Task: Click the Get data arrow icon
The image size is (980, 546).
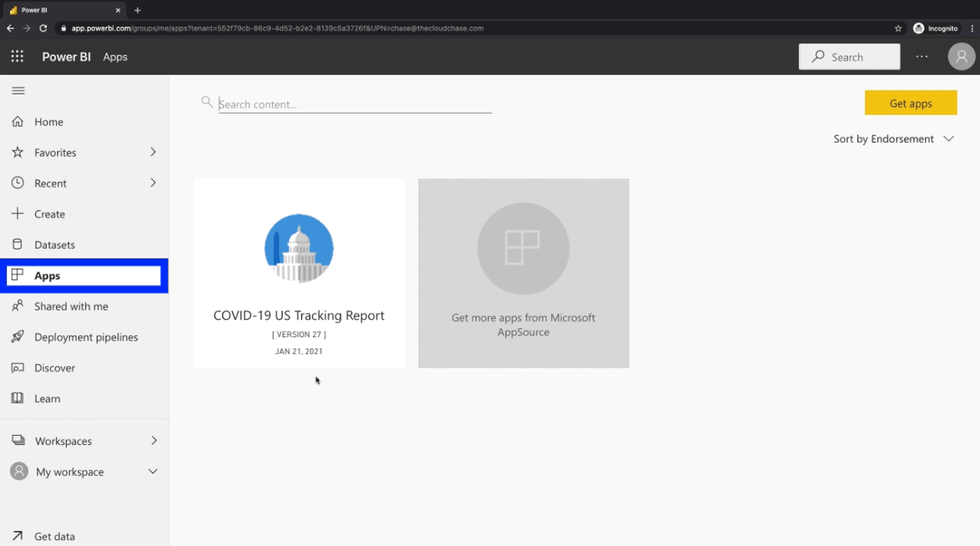Action: tap(18, 535)
